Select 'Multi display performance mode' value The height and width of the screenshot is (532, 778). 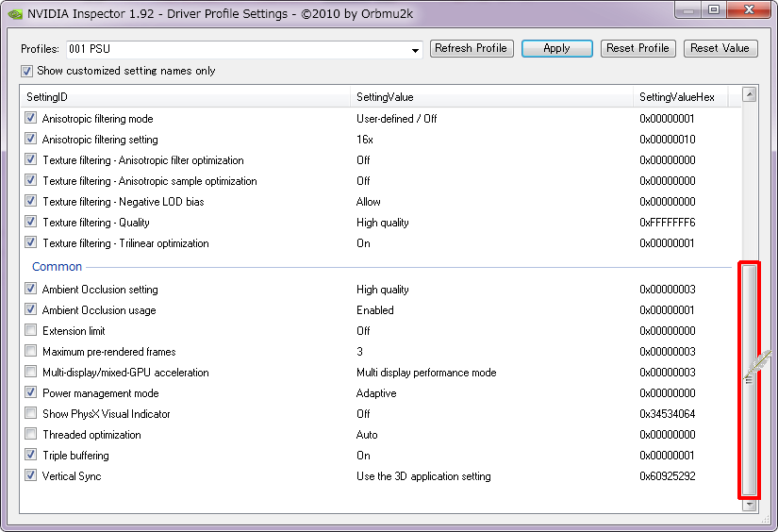(426, 373)
